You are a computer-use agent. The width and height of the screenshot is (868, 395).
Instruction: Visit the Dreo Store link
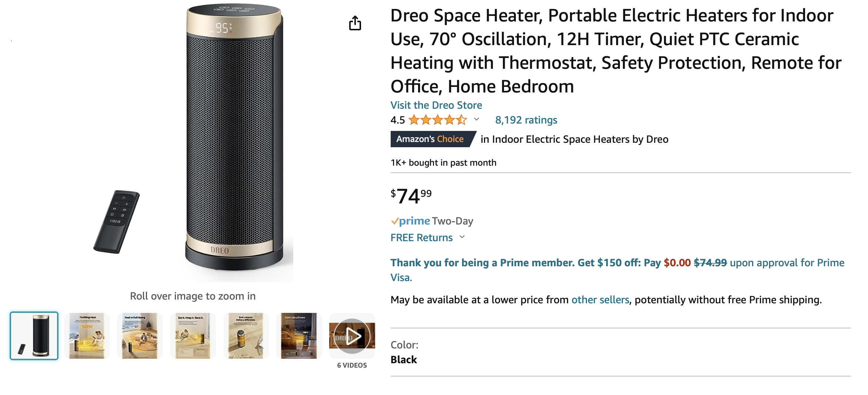436,105
